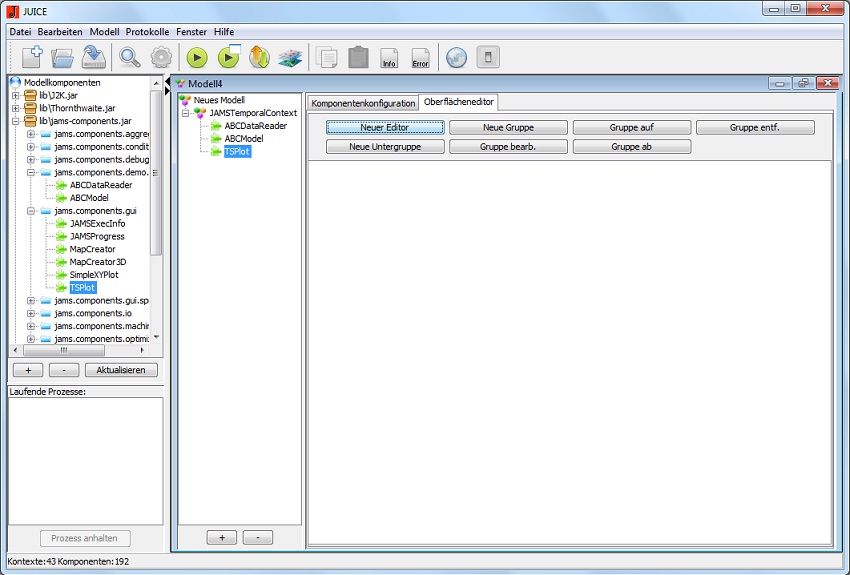850x575 pixels.
Task: Expand the lib\J2K.jar tree node
Action: [16, 95]
